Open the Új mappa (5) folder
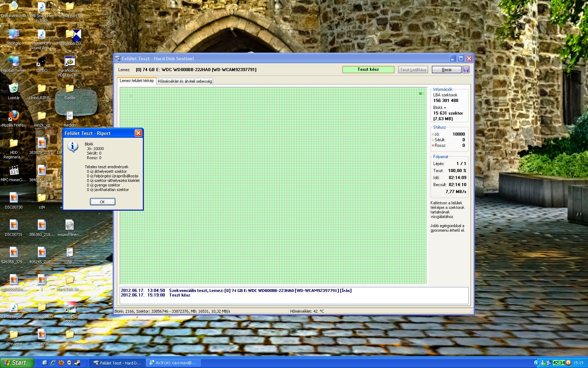 (x=70, y=37)
